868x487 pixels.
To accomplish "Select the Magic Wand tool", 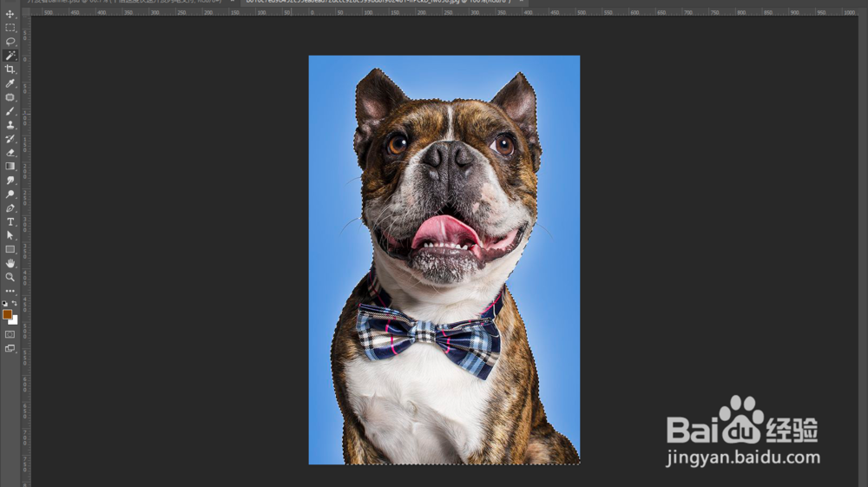I will click(x=10, y=56).
